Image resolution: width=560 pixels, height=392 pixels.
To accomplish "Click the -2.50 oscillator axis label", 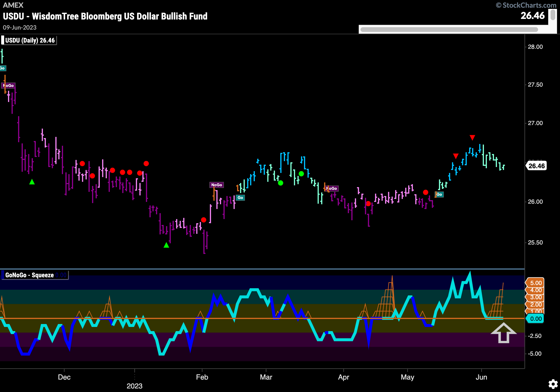I will [x=535, y=336].
